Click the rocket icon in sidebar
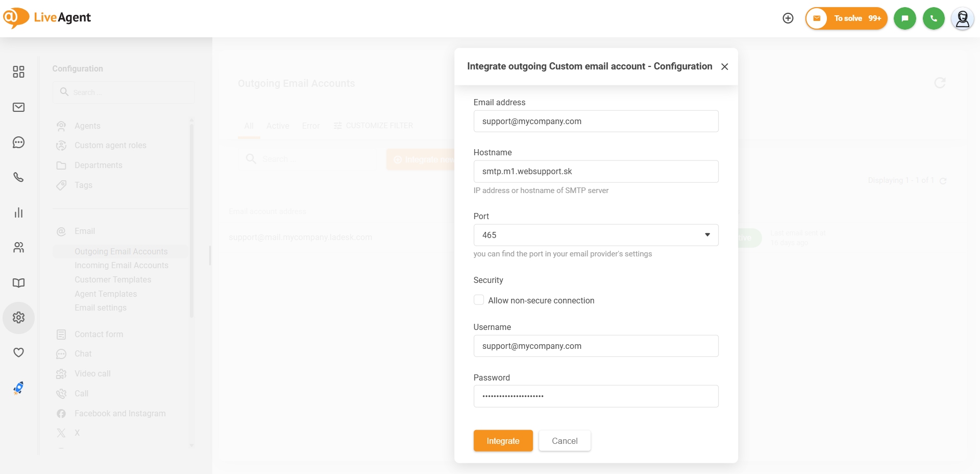Image resolution: width=980 pixels, height=474 pixels. (x=18, y=388)
